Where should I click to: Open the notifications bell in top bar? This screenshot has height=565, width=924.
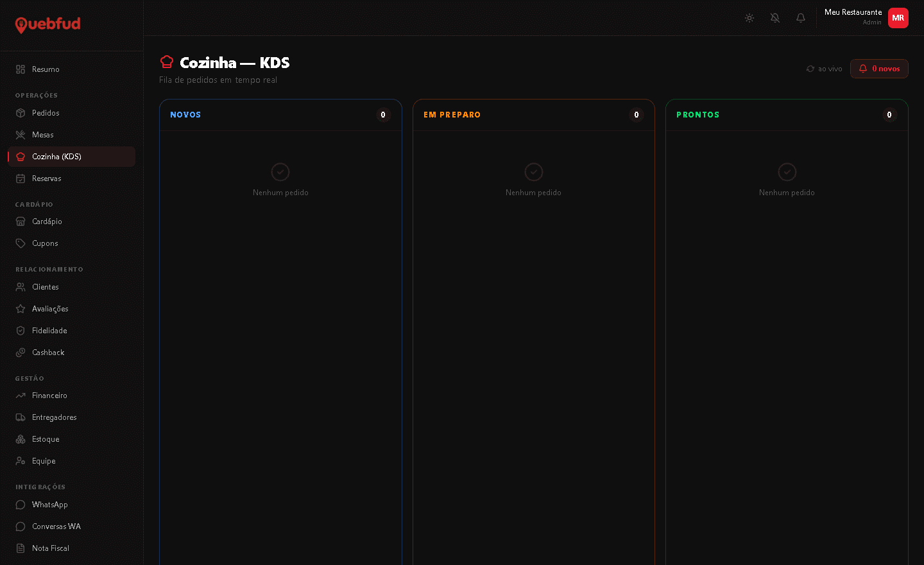point(801,18)
